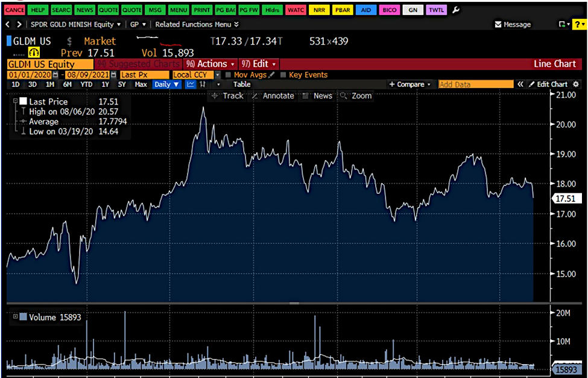Open the Edit dropdown menu
The image size is (588, 378).
pyautogui.click(x=259, y=64)
